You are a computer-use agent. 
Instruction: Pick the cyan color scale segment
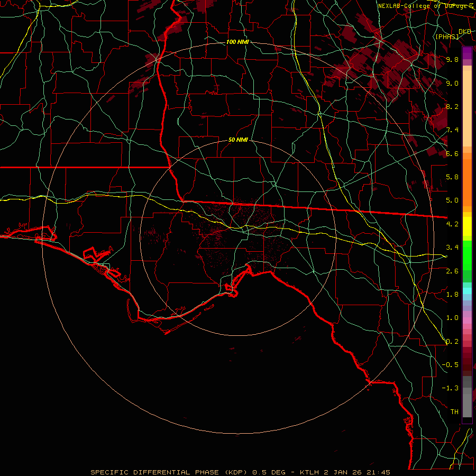pyautogui.click(x=467, y=290)
